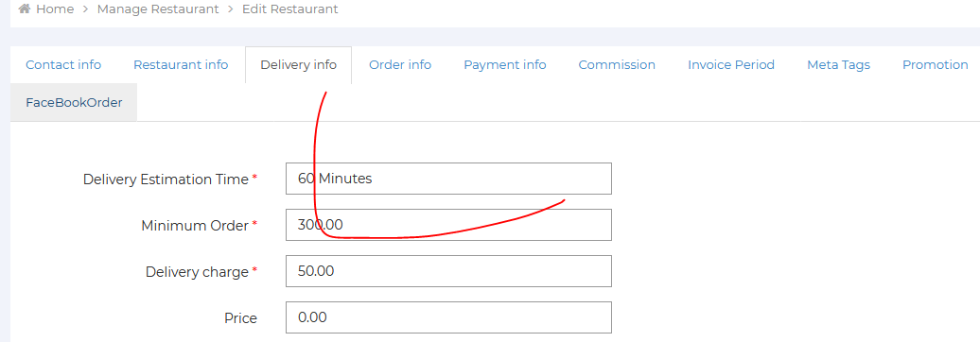Switch to the Order info tab
The width and height of the screenshot is (980, 342).
click(x=400, y=65)
